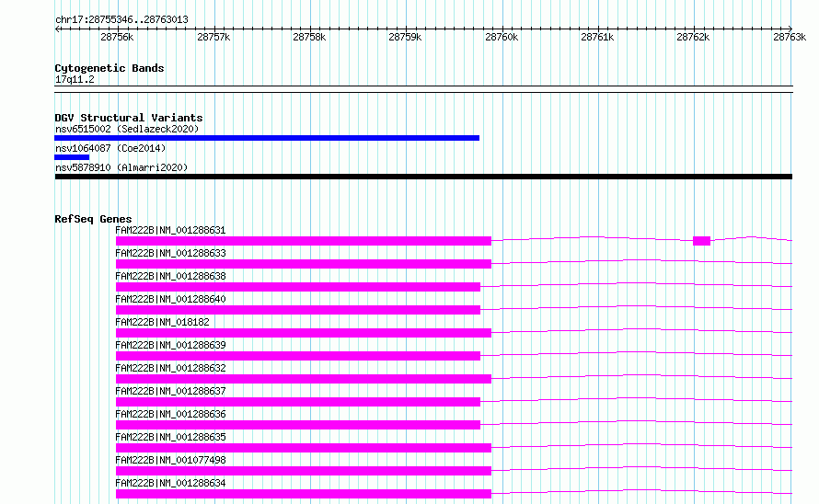Click the NM_001077498 magenta exon bar

(304, 471)
